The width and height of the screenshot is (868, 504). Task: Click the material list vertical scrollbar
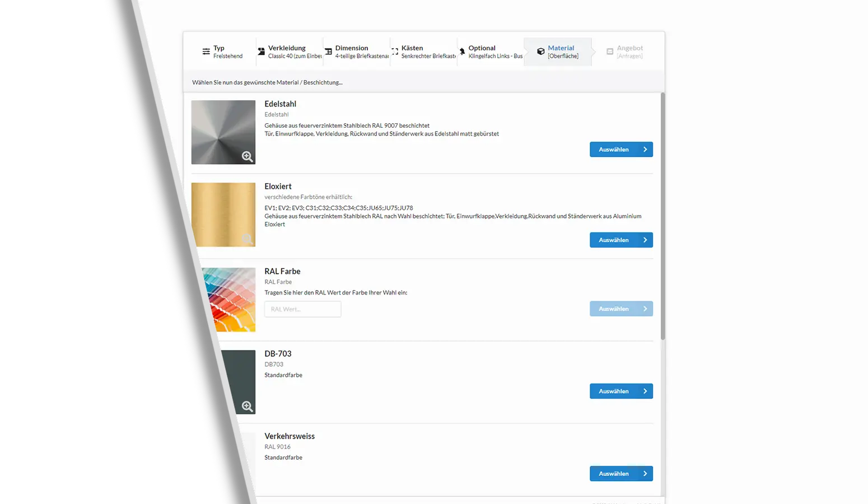click(662, 216)
